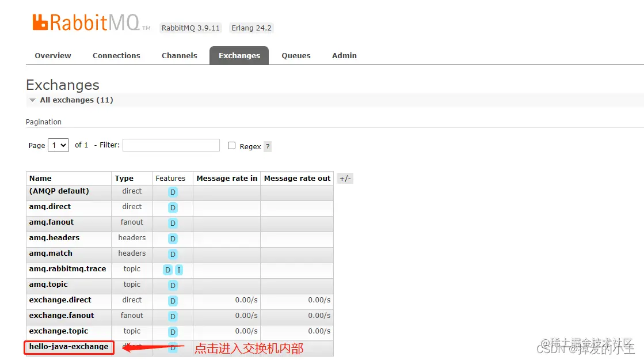Open the Page number dropdown
644x360 pixels.
click(58, 145)
